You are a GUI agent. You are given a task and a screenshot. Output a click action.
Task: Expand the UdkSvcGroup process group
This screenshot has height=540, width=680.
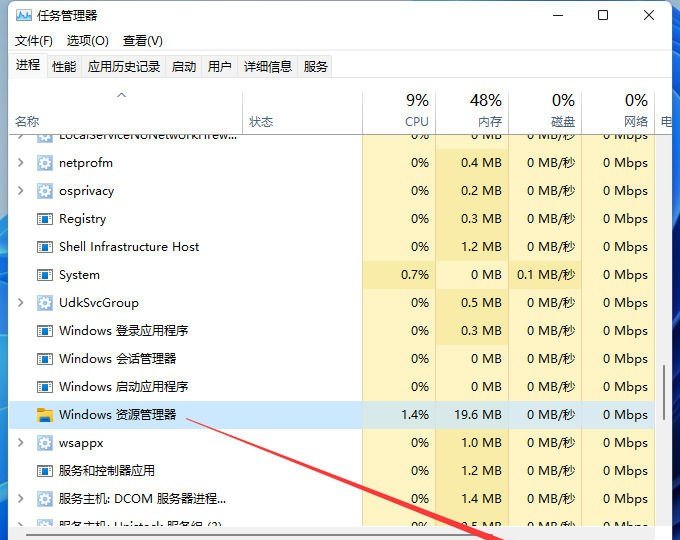(20, 302)
